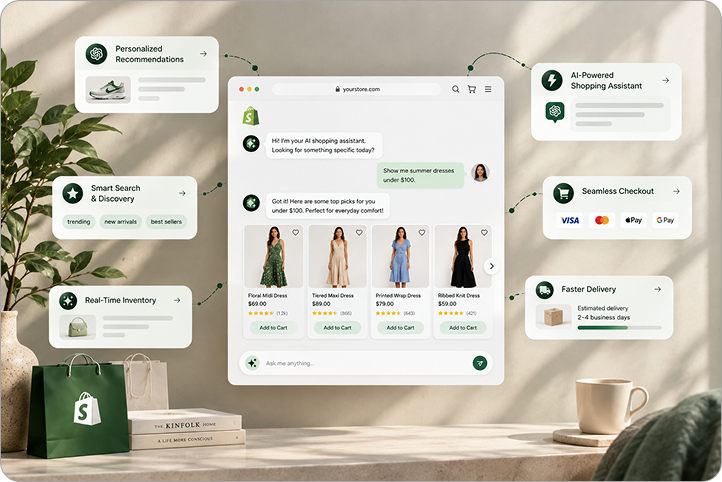Click the $79.00 price text
This screenshot has width=722, height=482.
(385, 304)
